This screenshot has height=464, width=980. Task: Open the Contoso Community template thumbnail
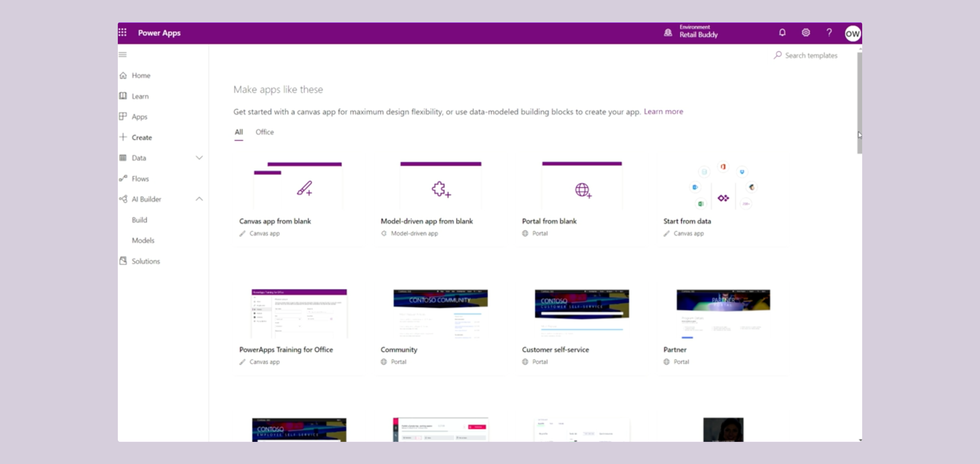click(441, 314)
